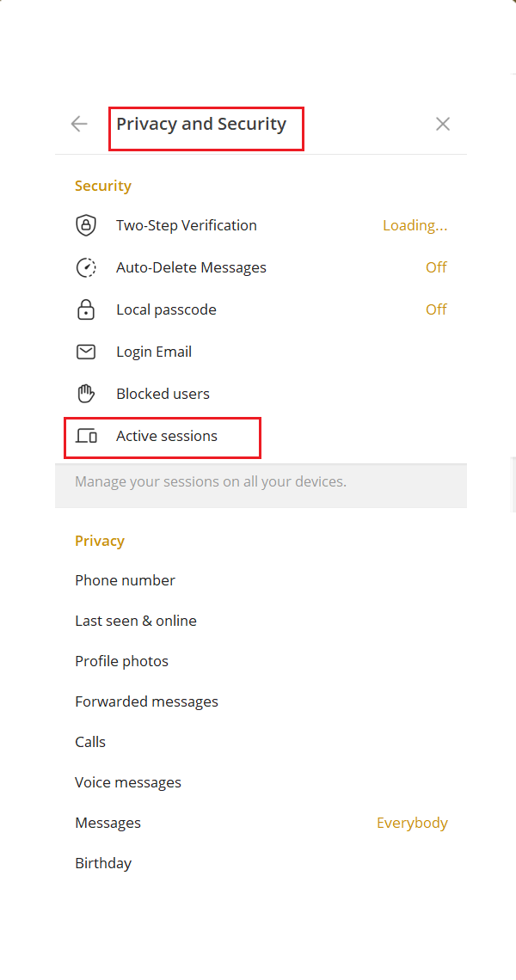Click the Auto-Delete Messages timer icon

coord(86,267)
